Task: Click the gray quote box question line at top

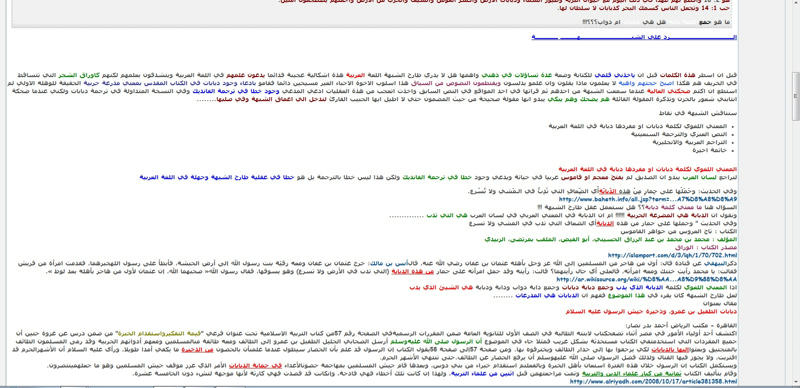Action: (656, 22)
